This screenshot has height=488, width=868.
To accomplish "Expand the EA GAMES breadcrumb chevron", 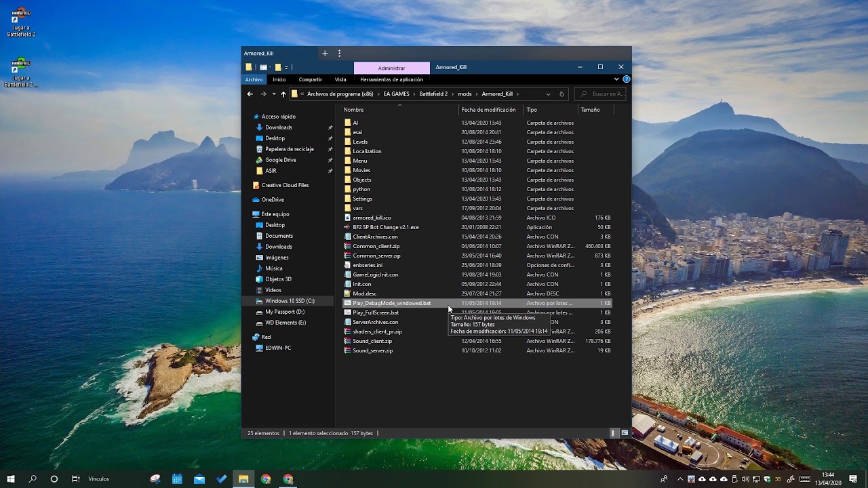I will (x=414, y=94).
